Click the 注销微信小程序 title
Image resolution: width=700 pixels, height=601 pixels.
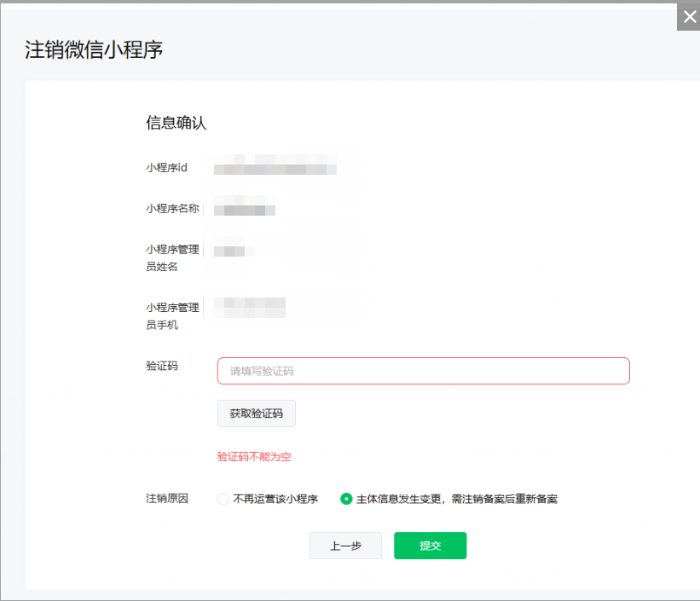pyautogui.click(x=94, y=49)
